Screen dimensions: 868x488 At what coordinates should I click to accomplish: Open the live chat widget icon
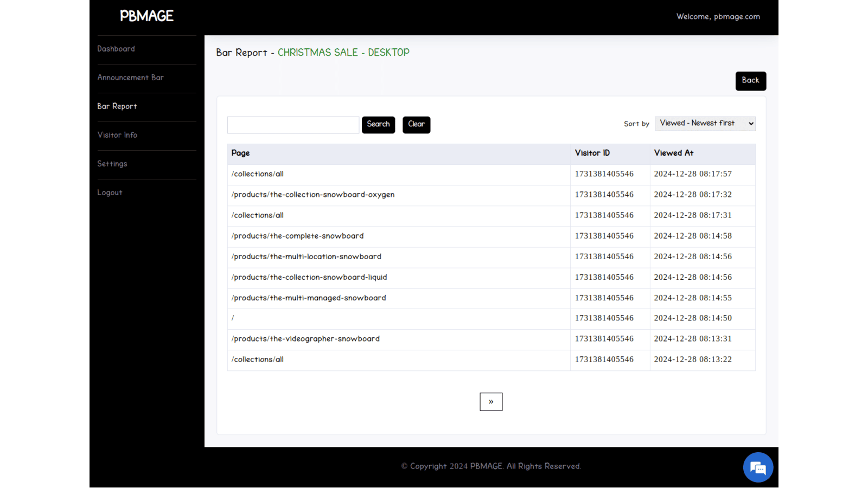pyautogui.click(x=758, y=467)
